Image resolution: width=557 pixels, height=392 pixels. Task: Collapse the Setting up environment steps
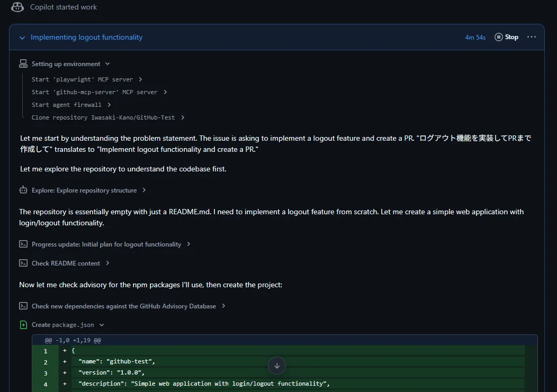tap(107, 64)
